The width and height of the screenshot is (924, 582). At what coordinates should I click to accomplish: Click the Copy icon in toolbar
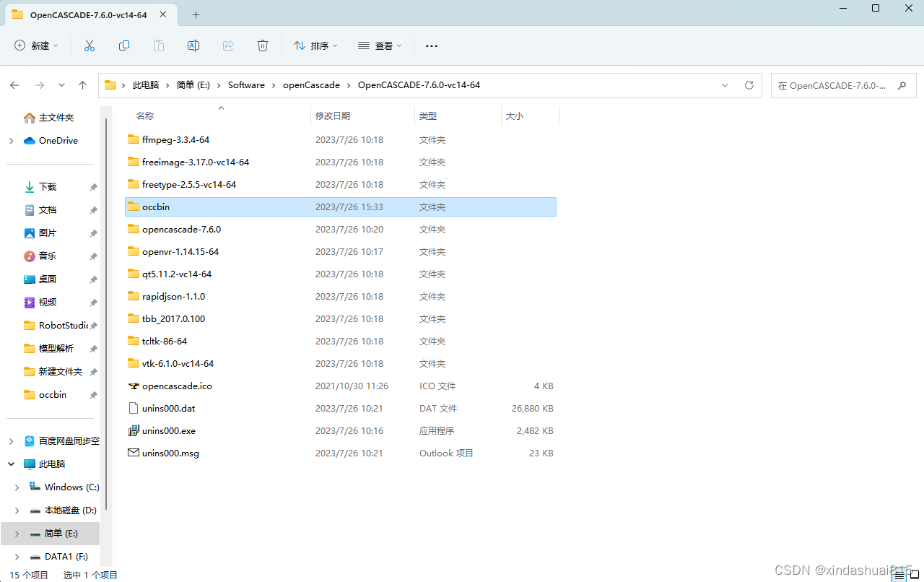point(124,45)
